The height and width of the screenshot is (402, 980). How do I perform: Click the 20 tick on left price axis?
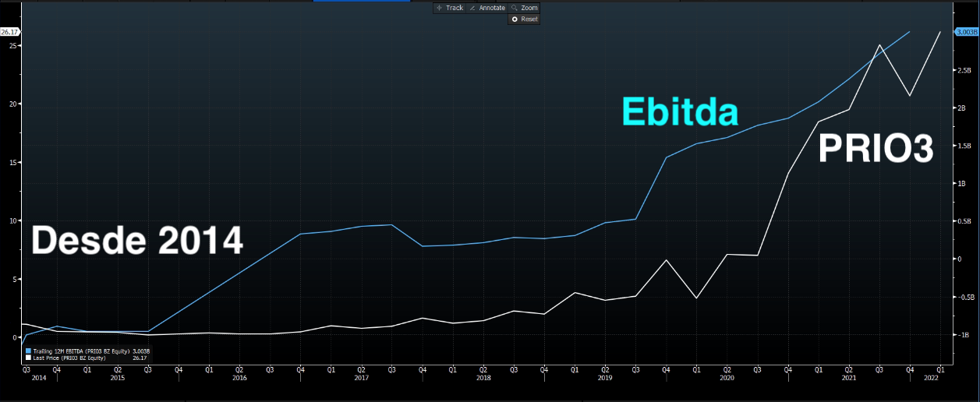(13, 104)
